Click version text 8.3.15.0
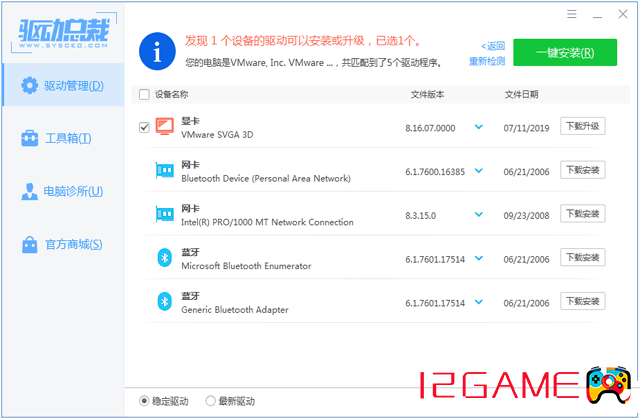This screenshot has width=640, height=419. coord(420,215)
